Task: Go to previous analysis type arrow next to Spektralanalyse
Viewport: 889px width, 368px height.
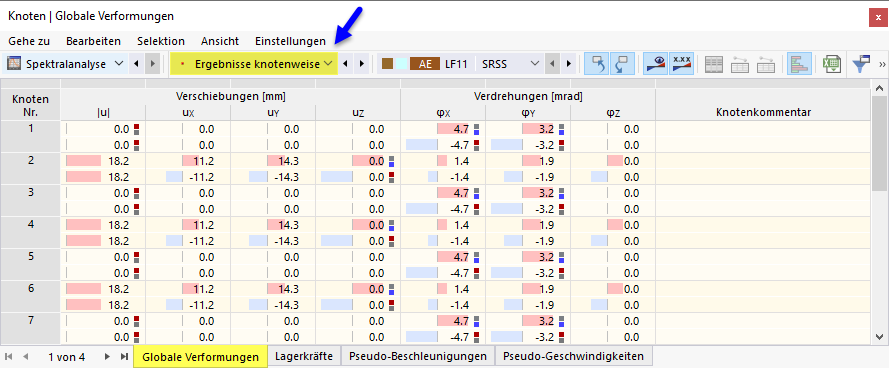Action: point(136,64)
